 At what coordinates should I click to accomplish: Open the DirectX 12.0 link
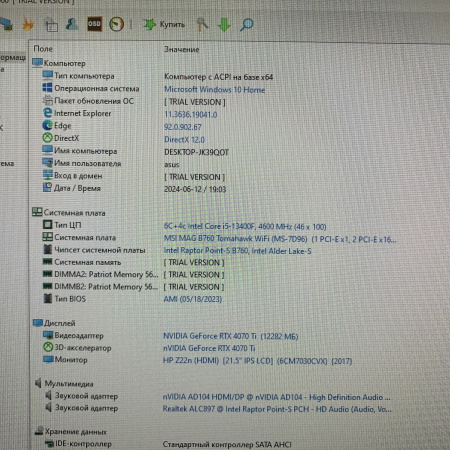point(184,140)
